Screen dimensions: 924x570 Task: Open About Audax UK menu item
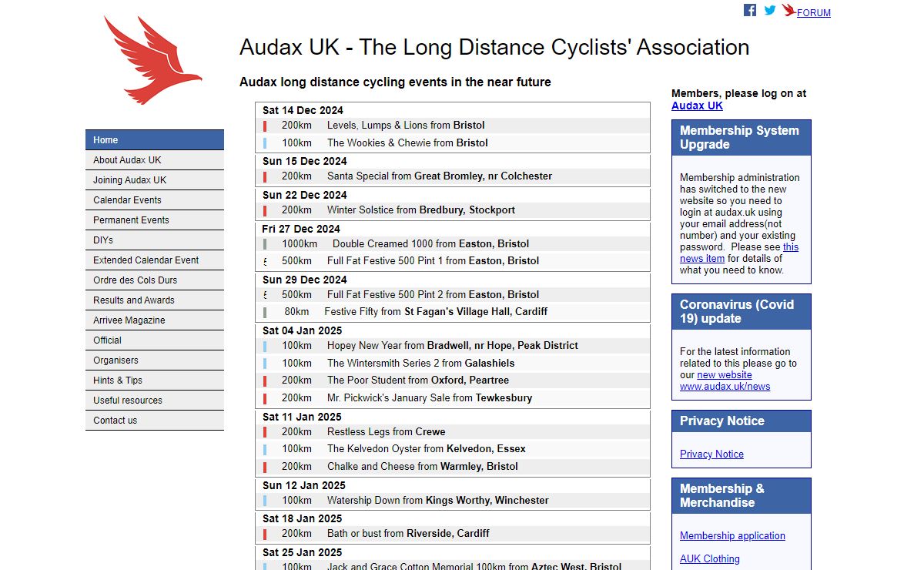155,160
